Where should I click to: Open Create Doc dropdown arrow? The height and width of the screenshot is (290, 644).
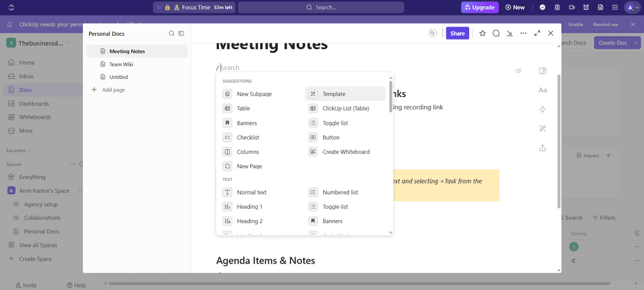coord(636,43)
